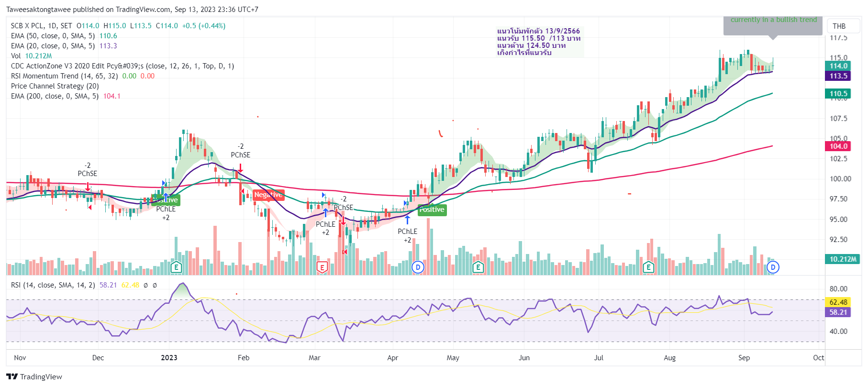Select the EMA (20, close) indicator legend
The image size is (868, 387).
tap(64, 46)
